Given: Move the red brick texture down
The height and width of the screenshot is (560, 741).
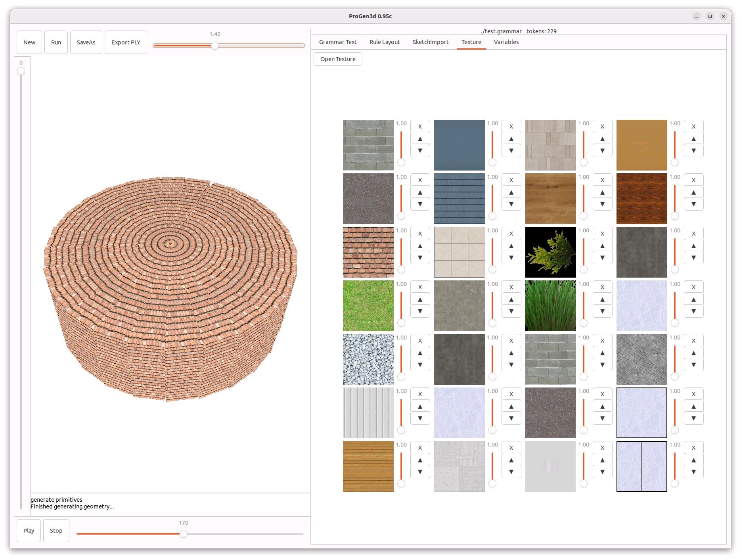Looking at the screenshot, I should (x=420, y=258).
